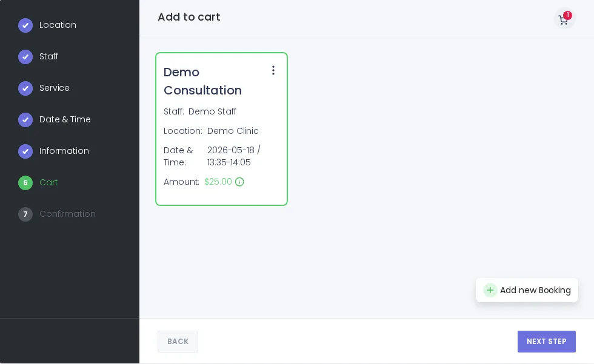Click the Confirmation step number 7 badge
Screen dimensions: 594x364
pos(25,214)
